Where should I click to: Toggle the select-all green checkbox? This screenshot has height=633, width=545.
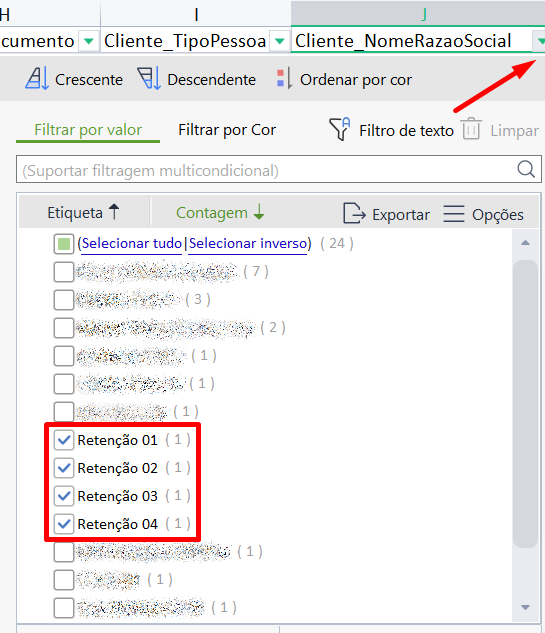point(64,244)
